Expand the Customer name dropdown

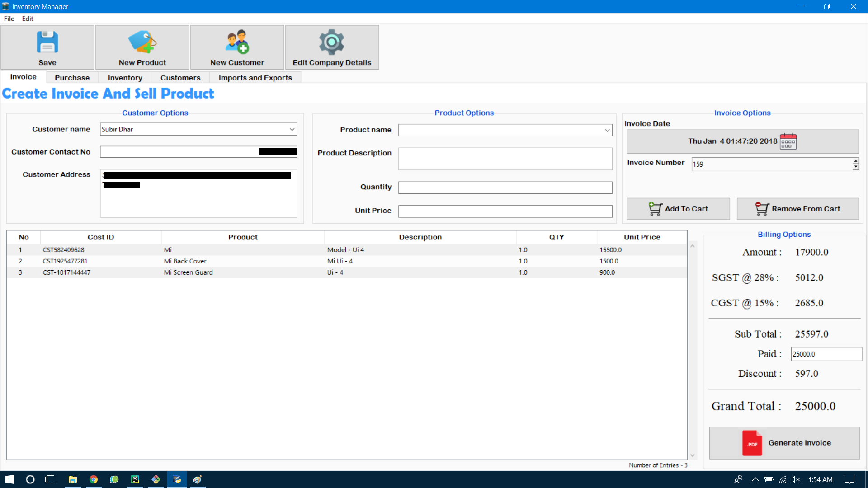(292, 129)
